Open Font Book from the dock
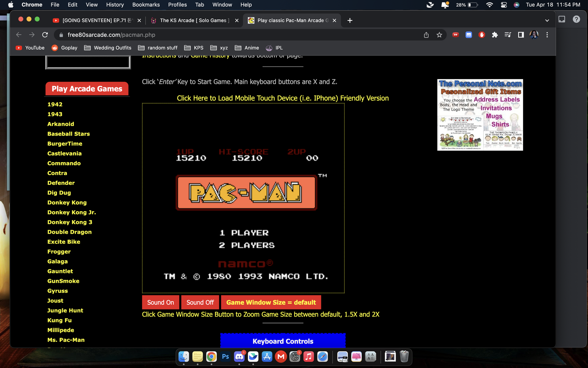 370,357
